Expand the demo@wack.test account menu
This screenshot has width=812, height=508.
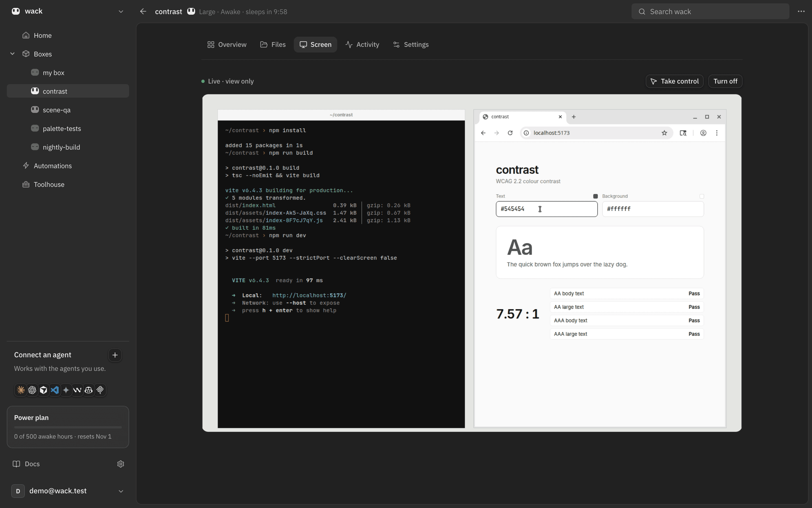tap(121, 491)
